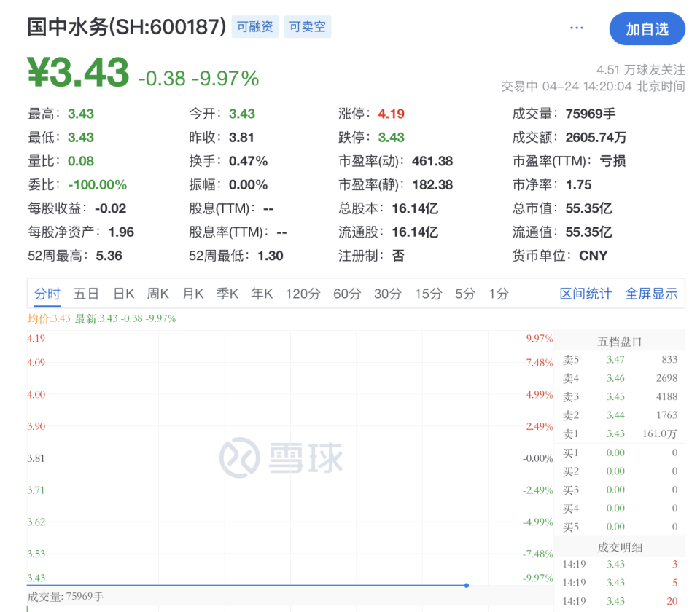Click the 货币单位 value CNY

pyautogui.click(x=593, y=256)
